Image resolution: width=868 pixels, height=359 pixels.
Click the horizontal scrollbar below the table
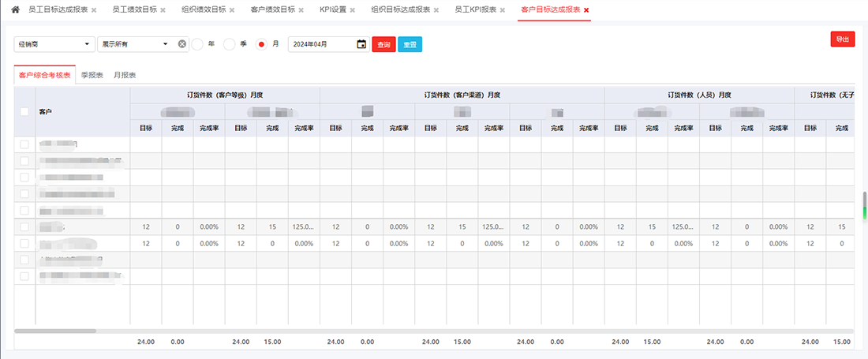(x=55, y=331)
